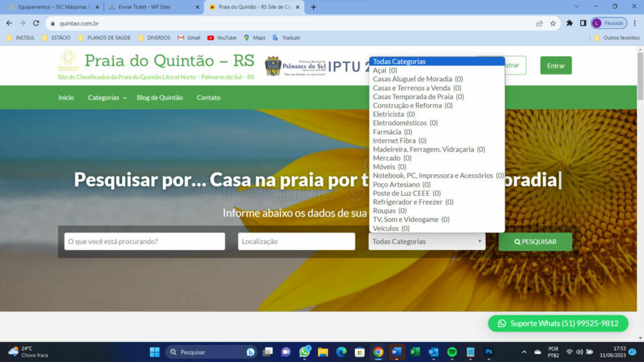This screenshot has width=644, height=362.
Task: Choose Mercado category option
Action: (437, 158)
